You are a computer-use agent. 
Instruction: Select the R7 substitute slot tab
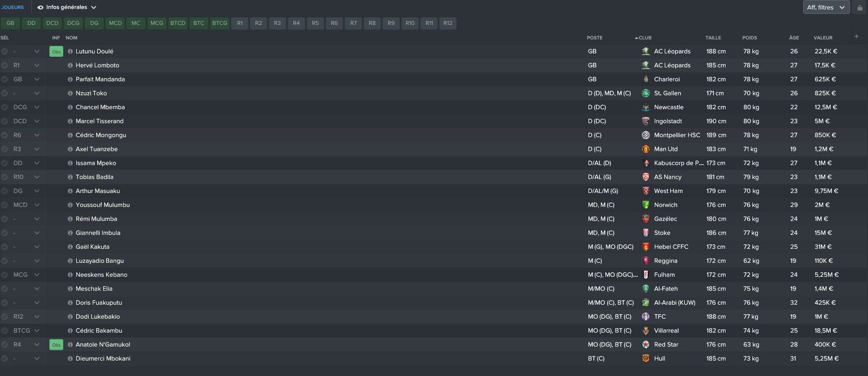(353, 23)
